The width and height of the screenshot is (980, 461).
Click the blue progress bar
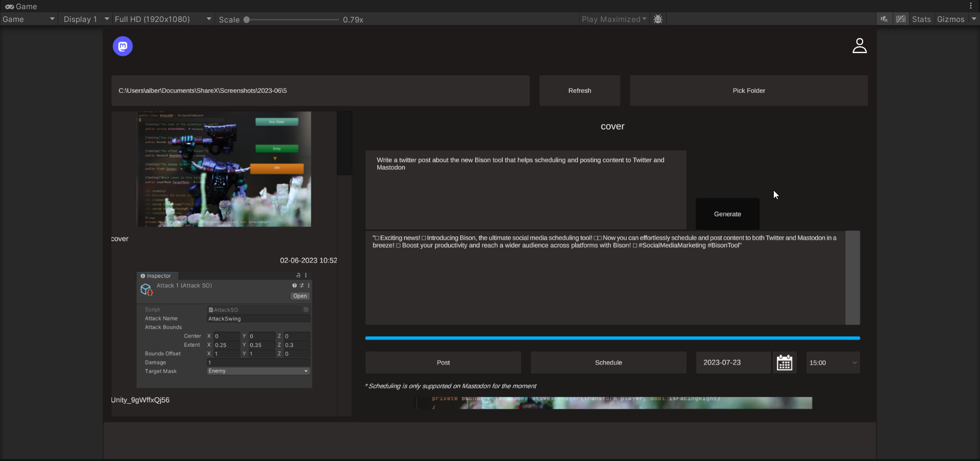(612, 338)
